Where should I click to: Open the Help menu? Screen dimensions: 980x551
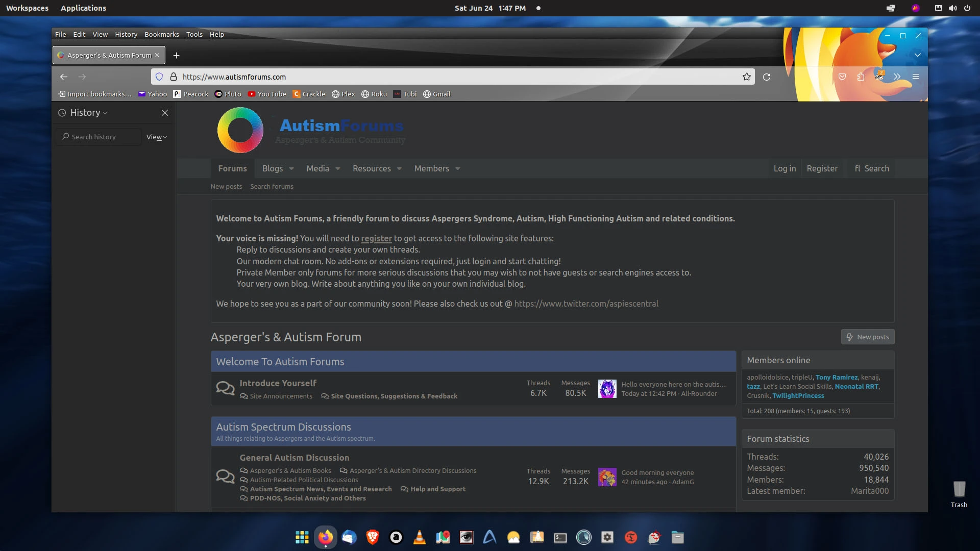click(x=217, y=34)
